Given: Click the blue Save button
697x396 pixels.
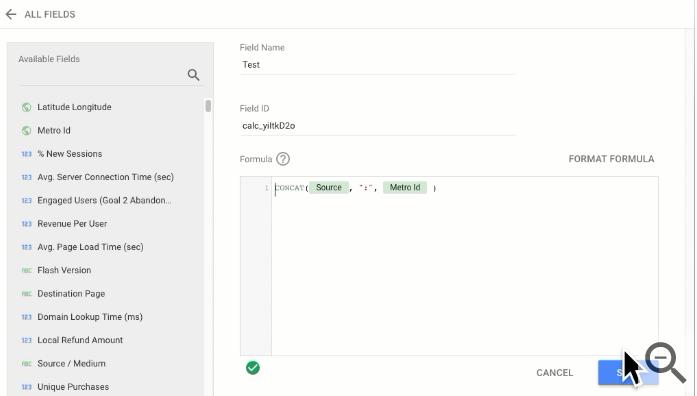Looking at the screenshot, I should 628,372.
